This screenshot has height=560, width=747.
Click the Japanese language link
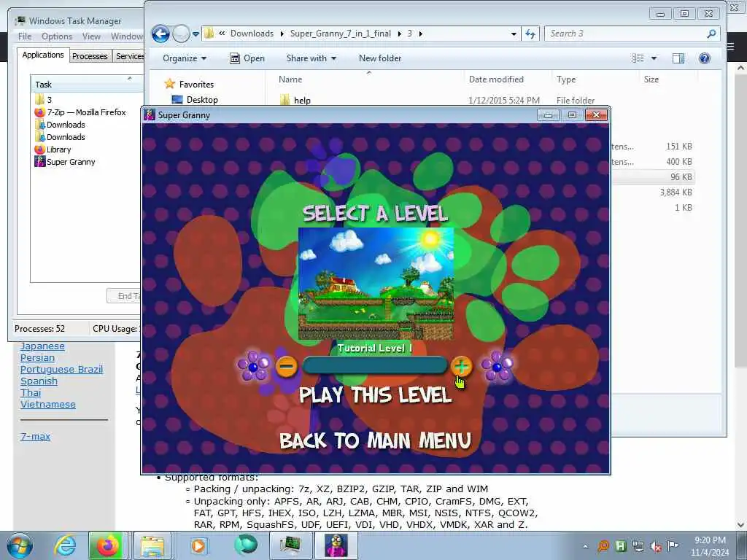pyautogui.click(x=42, y=346)
